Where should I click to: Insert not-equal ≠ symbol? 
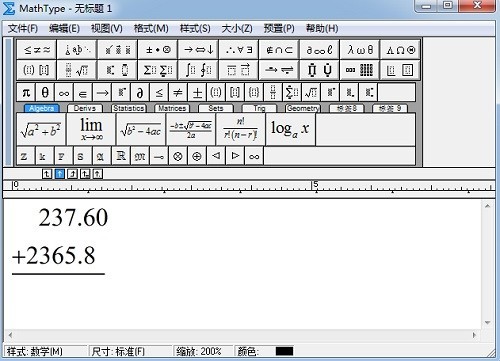click(x=178, y=92)
